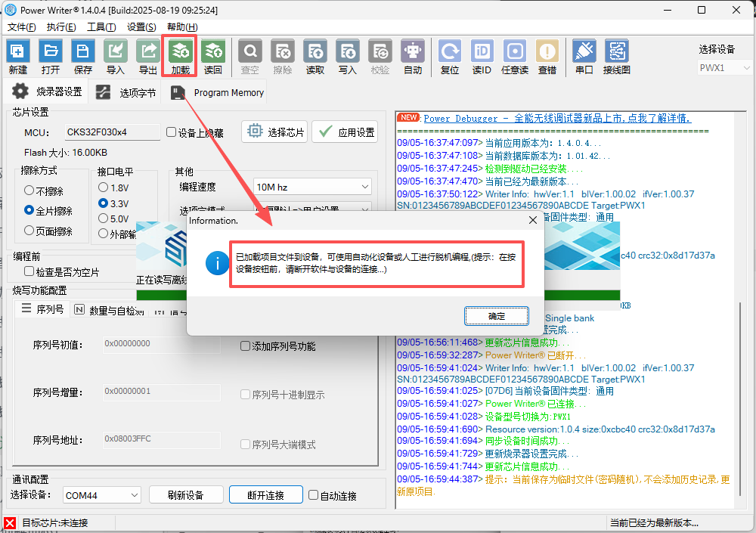Confirm the dialog with 确定
The height and width of the screenshot is (533, 756).
pos(497,316)
